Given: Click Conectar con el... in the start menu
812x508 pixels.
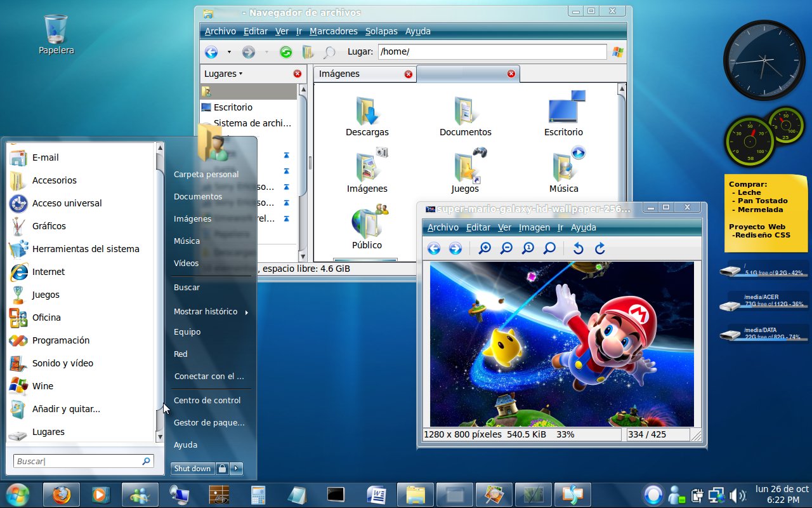Looking at the screenshot, I should [209, 376].
